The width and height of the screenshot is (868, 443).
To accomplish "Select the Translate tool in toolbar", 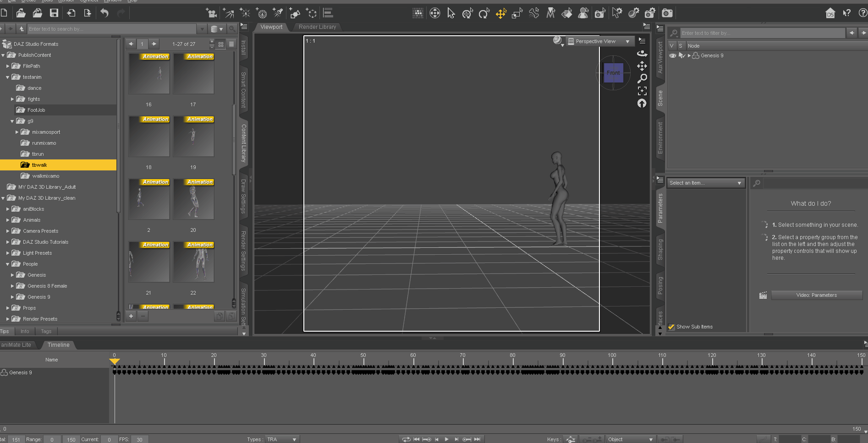I will [x=500, y=14].
